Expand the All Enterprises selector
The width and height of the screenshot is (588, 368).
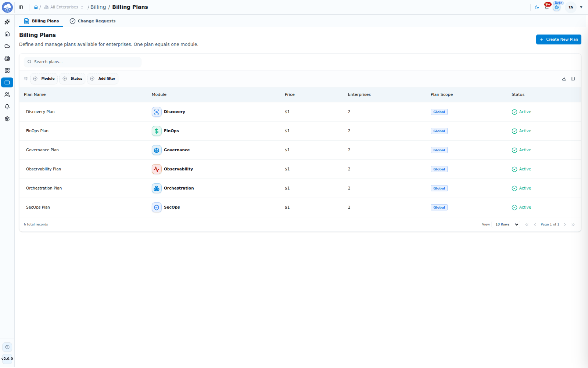point(64,7)
